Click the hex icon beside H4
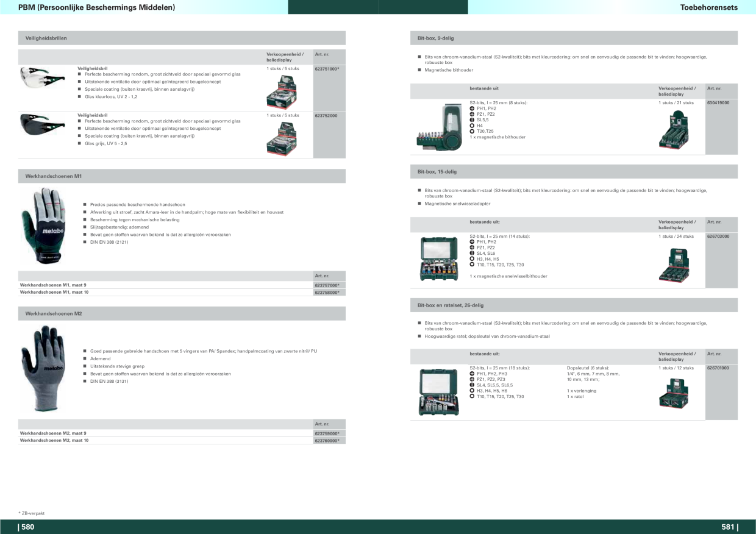The width and height of the screenshot is (756, 534). pyautogui.click(x=472, y=126)
